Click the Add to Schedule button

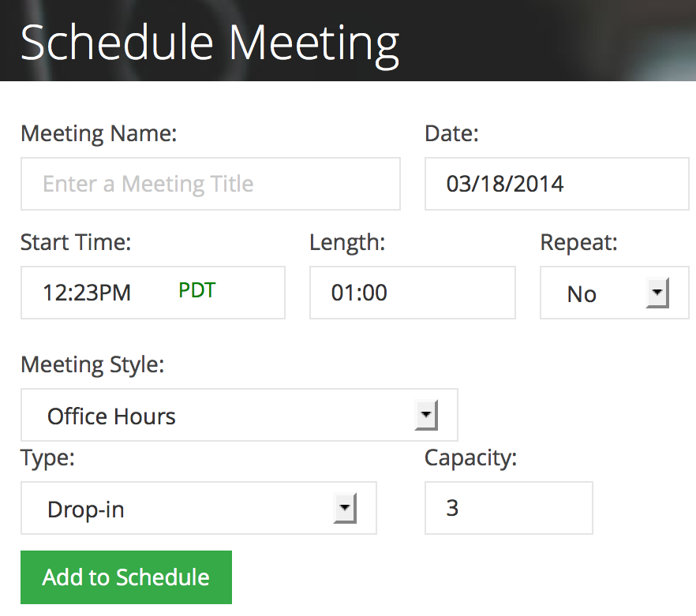126,577
